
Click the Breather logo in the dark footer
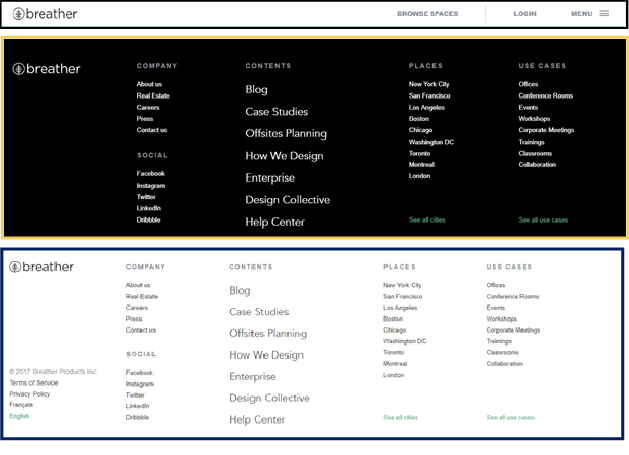pyautogui.click(x=46, y=69)
